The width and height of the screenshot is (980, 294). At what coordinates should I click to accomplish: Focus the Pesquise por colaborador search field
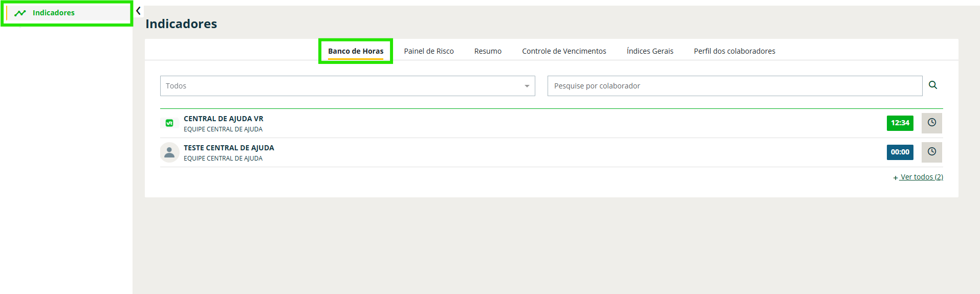coord(734,86)
